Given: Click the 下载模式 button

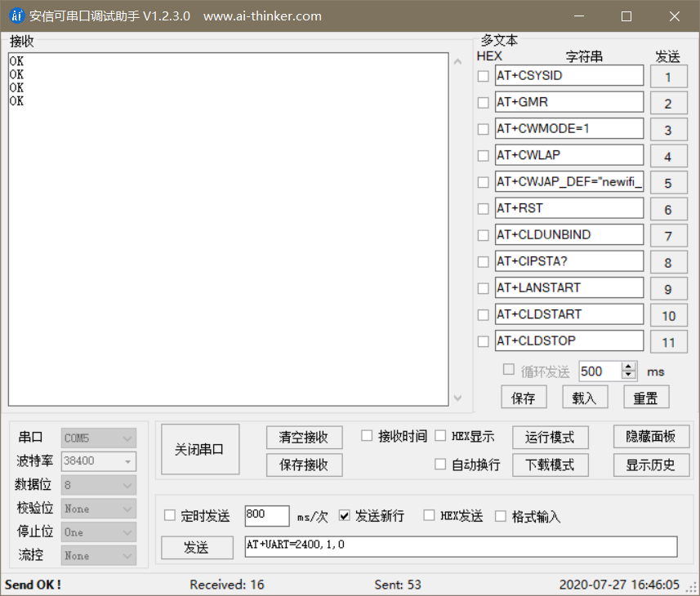Looking at the screenshot, I should (x=550, y=465).
